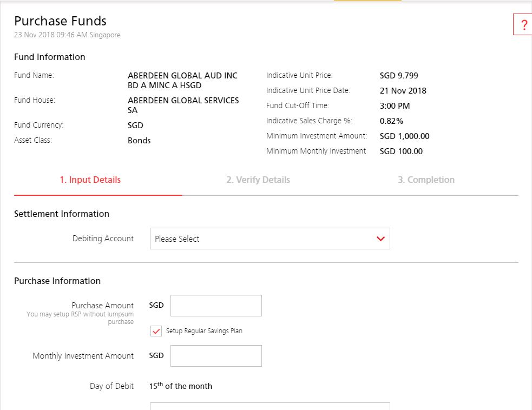
Task: Select the 2. Verify Details step tab
Action: [x=258, y=180]
